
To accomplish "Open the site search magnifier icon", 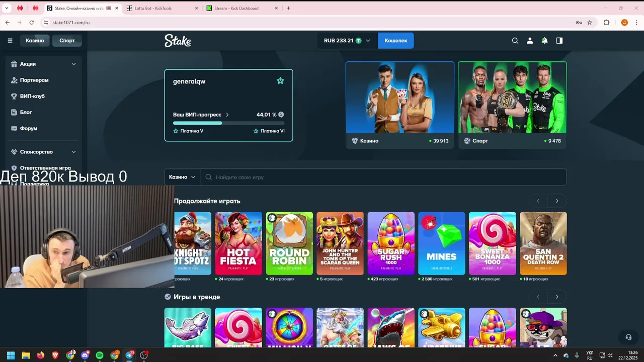I will pyautogui.click(x=515, y=41).
